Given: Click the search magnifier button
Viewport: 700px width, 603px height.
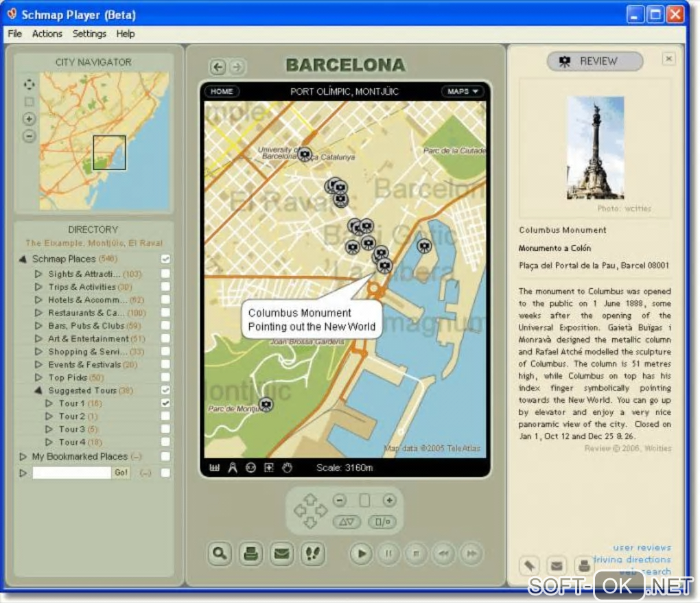Looking at the screenshot, I should (x=220, y=554).
